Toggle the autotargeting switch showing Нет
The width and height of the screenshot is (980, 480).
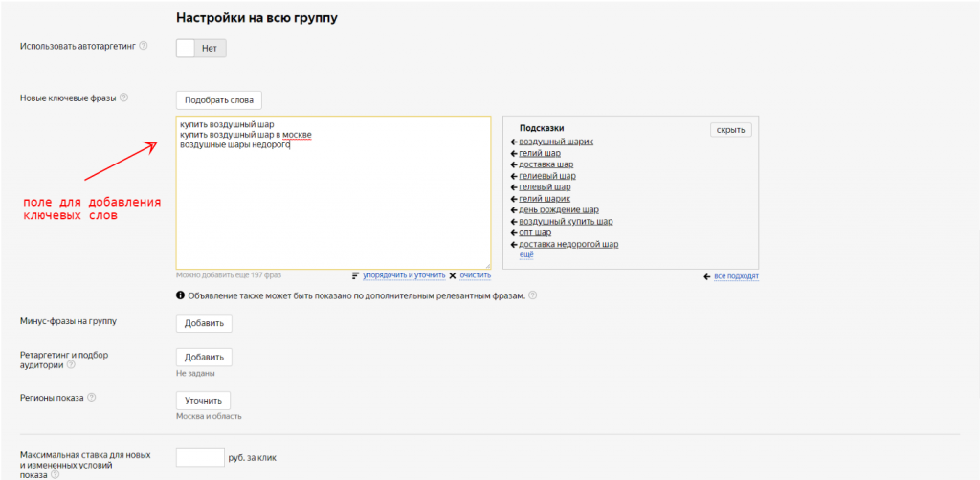pyautogui.click(x=201, y=48)
